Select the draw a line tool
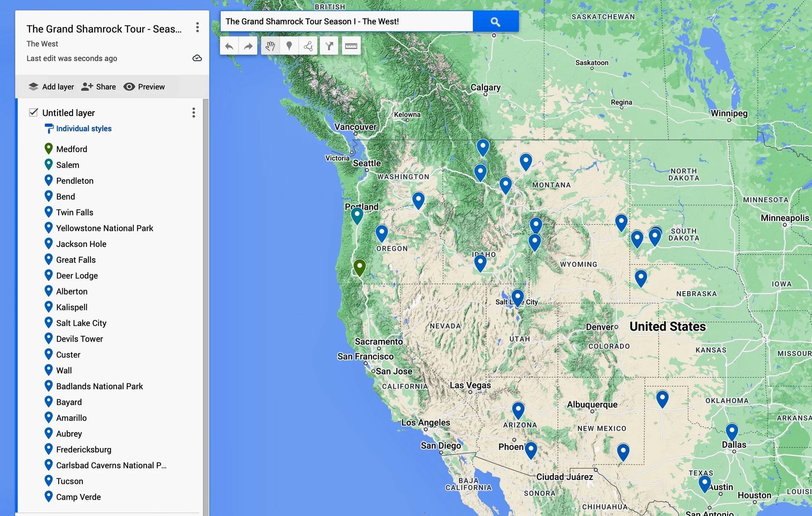The width and height of the screenshot is (812, 516). coord(308,46)
